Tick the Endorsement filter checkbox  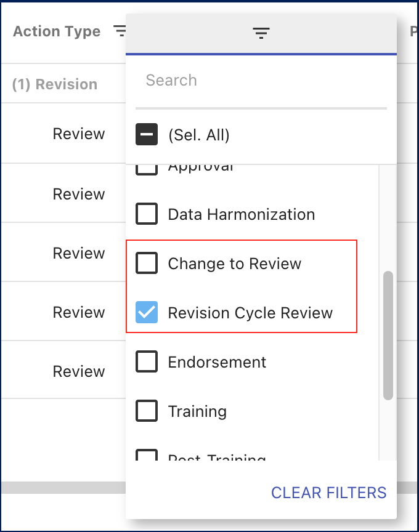pos(147,362)
